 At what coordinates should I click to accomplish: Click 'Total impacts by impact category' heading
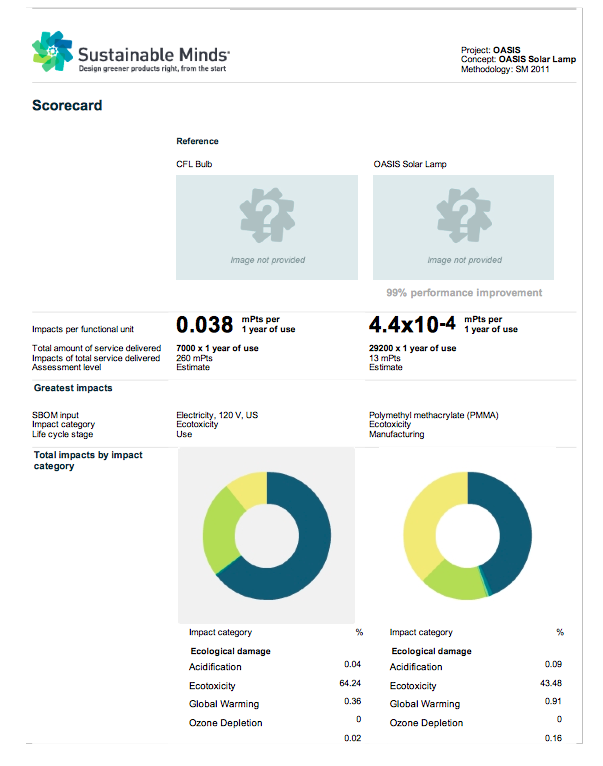(x=88, y=460)
